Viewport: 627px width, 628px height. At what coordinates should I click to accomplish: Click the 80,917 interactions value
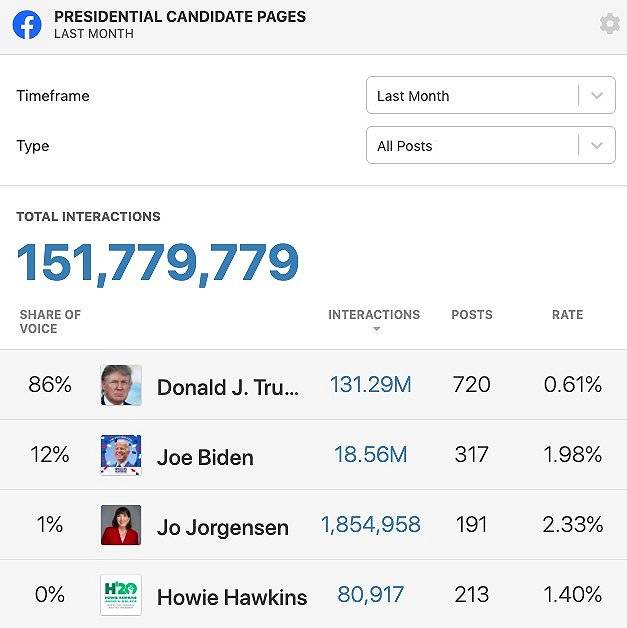(x=370, y=595)
